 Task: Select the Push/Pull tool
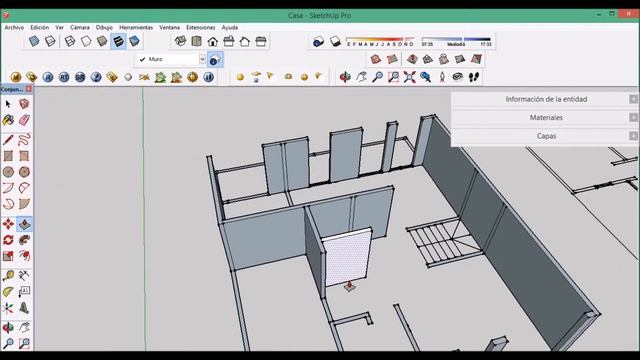click(24, 224)
